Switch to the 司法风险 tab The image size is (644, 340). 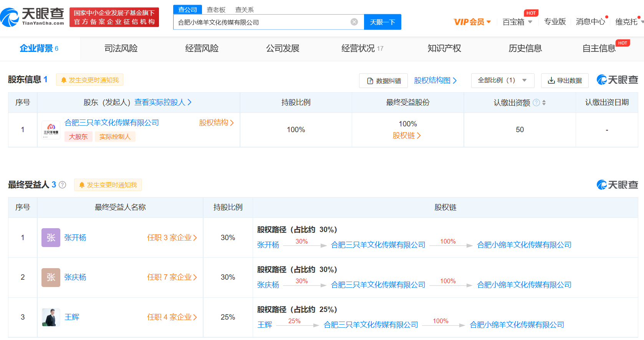121,48
